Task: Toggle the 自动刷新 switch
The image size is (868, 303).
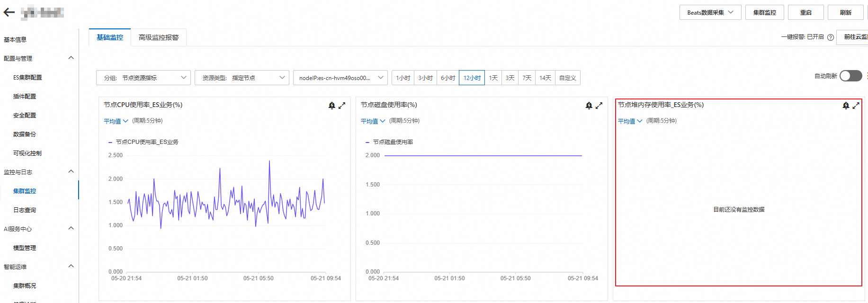Action: tap(851, 76)
